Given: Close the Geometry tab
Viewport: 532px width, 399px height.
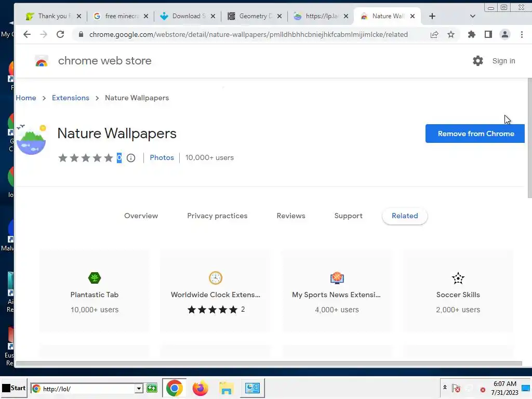Looking at the screenshot, I should click(279, 16).
